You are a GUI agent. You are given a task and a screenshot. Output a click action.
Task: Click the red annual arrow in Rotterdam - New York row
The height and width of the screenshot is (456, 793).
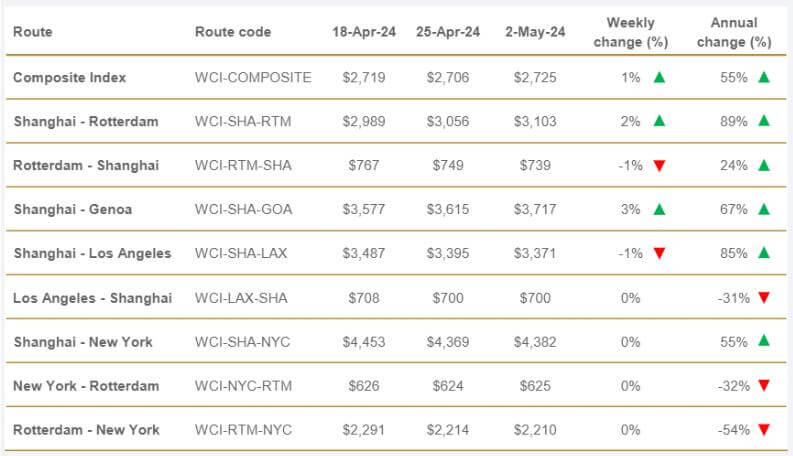(x=764, y=430)
